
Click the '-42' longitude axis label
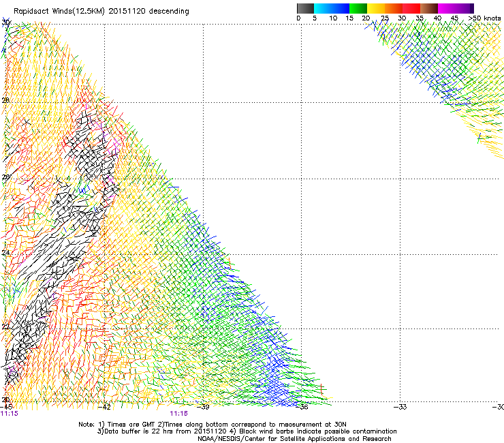104,407
